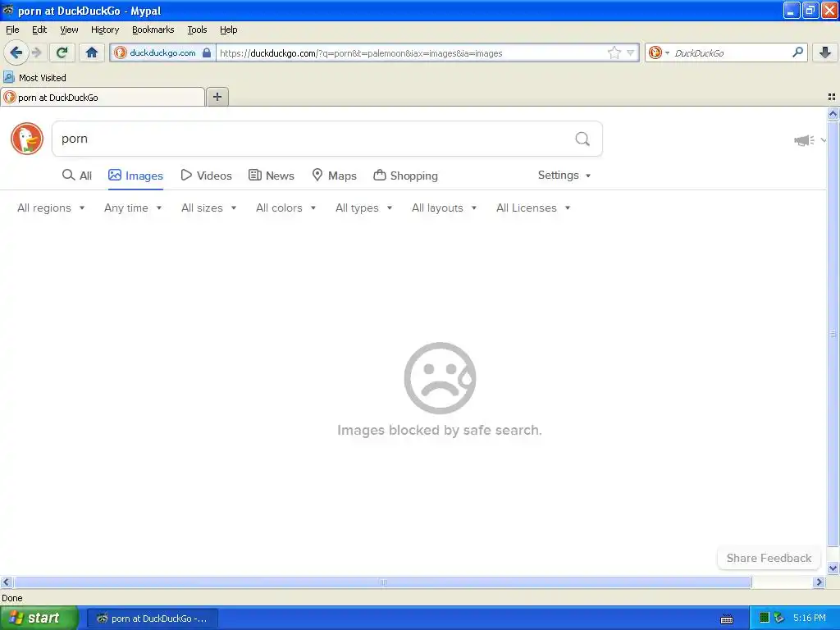Click the 5:16 PM taskbar clock
The image size is (840, 630).
[810, 618]
